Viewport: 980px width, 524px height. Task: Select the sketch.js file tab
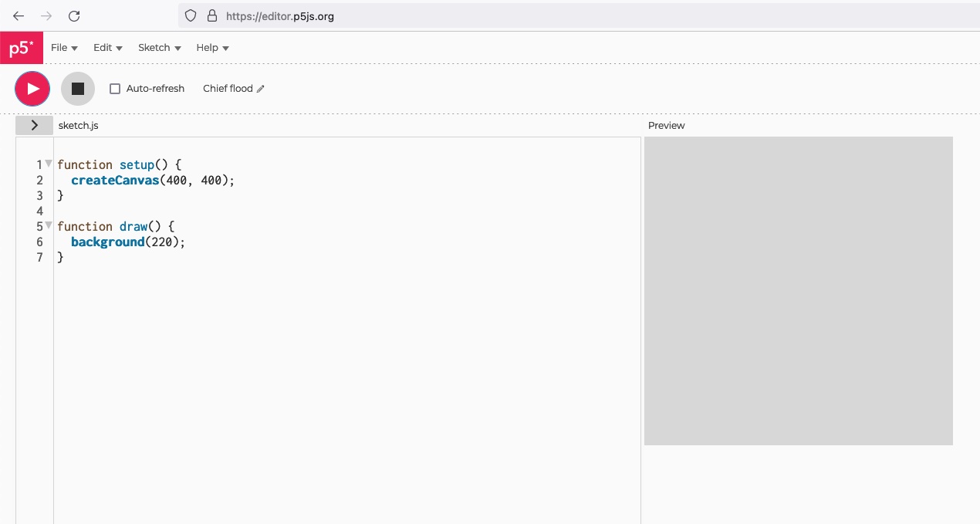pos(79,125)
